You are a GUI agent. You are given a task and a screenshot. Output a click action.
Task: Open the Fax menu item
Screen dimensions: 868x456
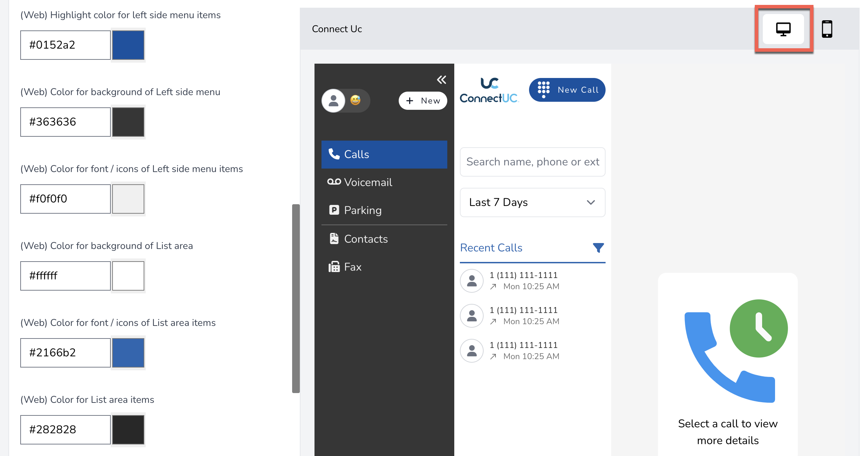click(384, 267)
